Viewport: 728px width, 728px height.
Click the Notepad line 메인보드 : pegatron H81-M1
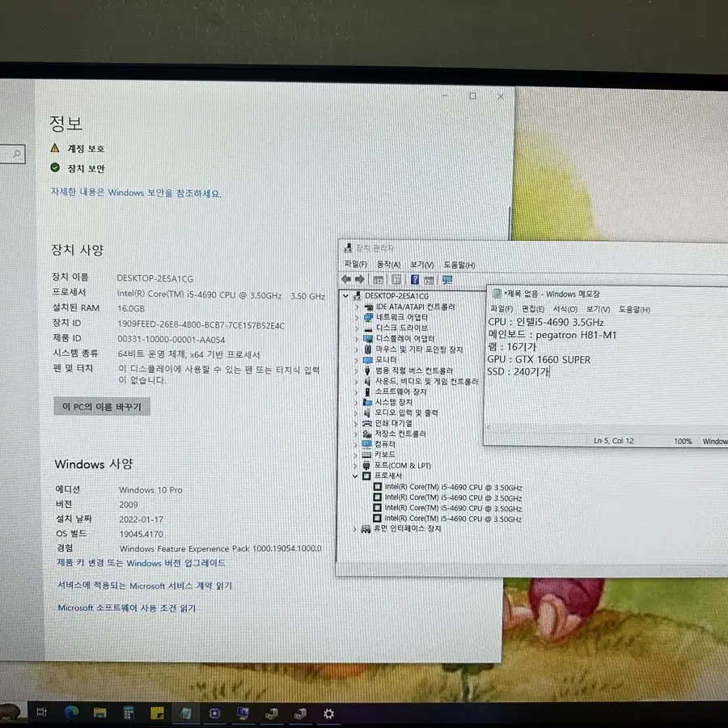tap(552, 334)
